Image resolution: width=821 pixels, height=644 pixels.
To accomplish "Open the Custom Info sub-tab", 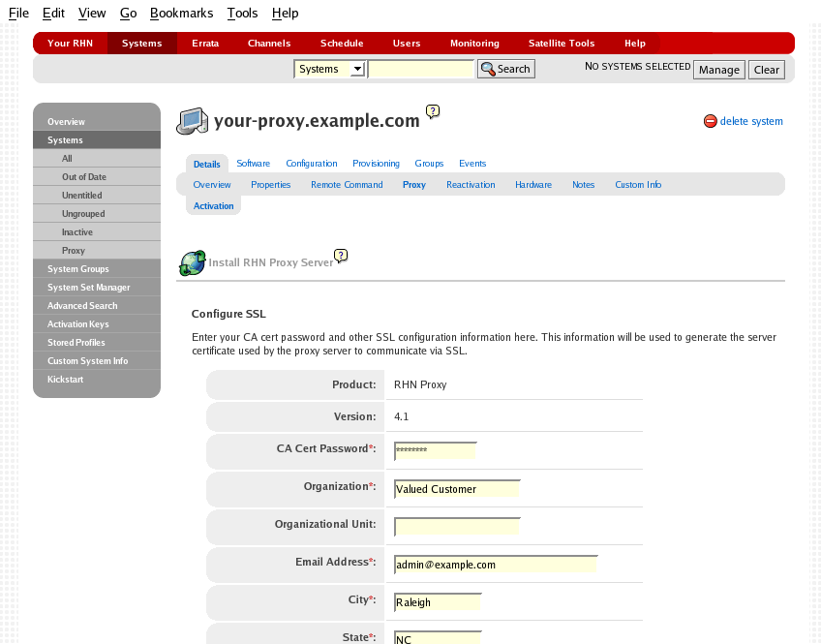I will pyautogui.click(x=638, y=185).
